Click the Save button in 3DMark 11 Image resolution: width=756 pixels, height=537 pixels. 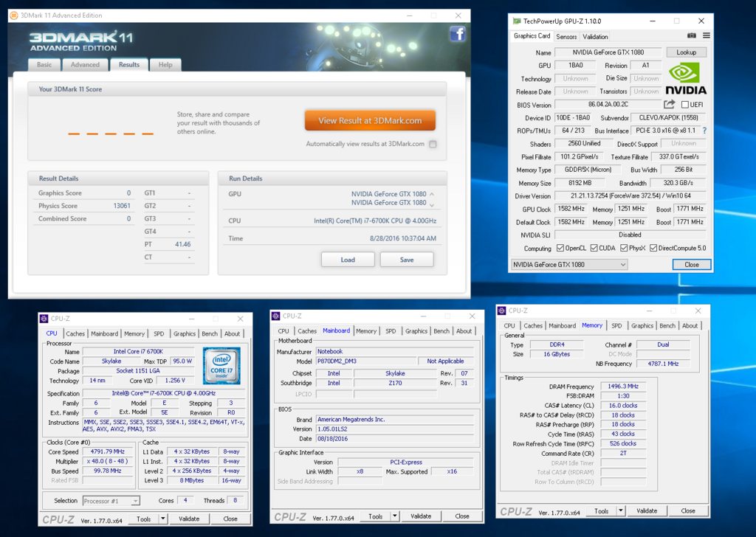click(x=407, y=260)
